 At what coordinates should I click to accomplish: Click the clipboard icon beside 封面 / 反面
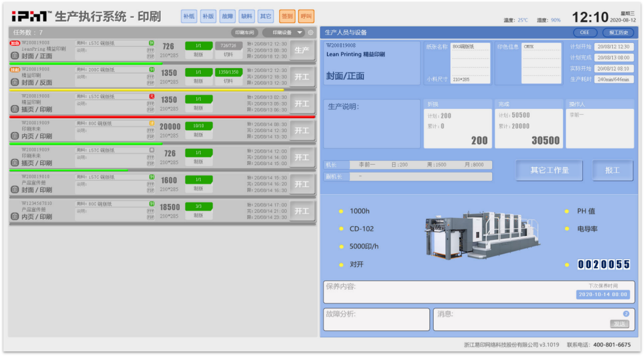[15, 82]
